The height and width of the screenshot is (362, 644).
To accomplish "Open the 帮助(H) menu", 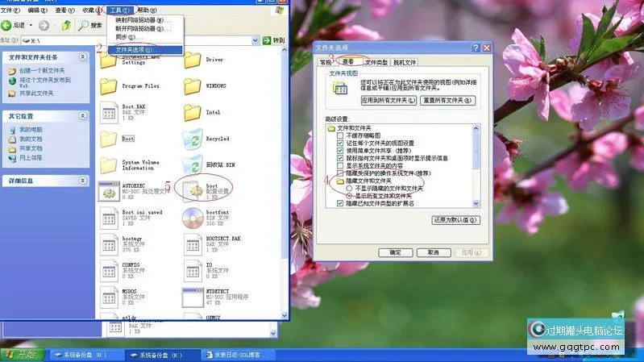I will tap(147, 10).
